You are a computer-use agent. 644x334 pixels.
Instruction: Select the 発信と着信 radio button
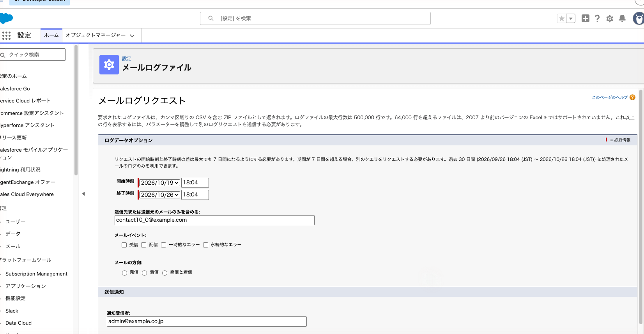165,273
